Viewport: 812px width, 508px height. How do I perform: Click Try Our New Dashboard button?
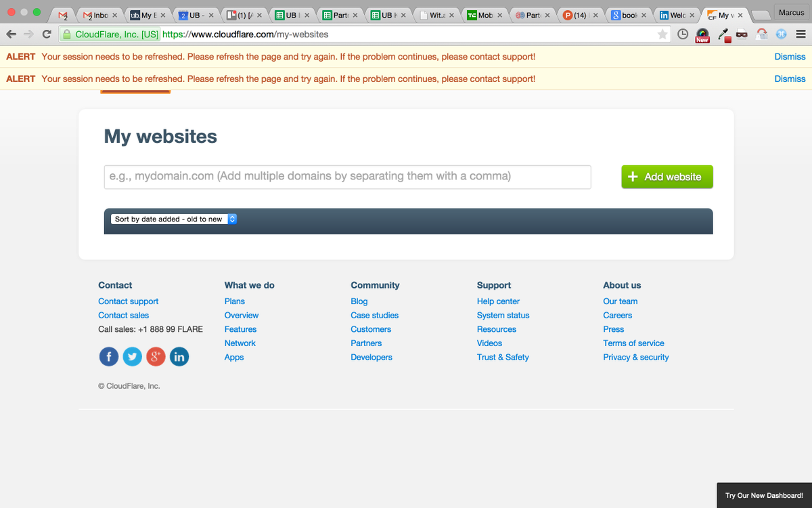[764, 496]
